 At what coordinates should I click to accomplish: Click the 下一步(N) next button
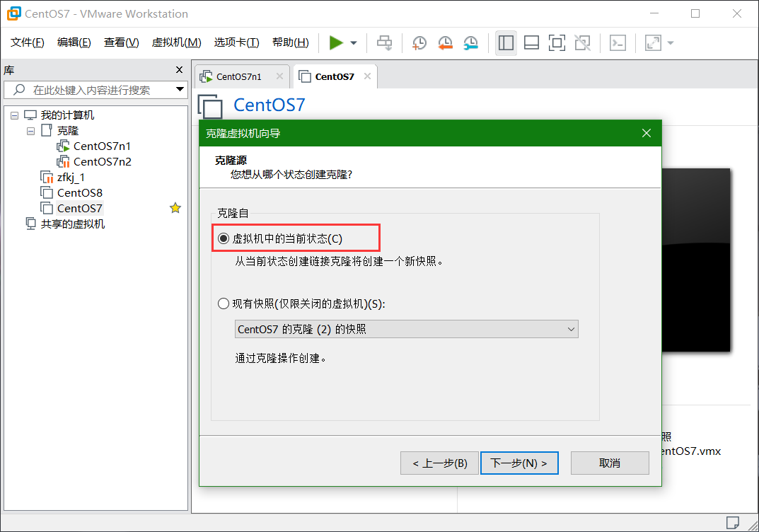519,463
